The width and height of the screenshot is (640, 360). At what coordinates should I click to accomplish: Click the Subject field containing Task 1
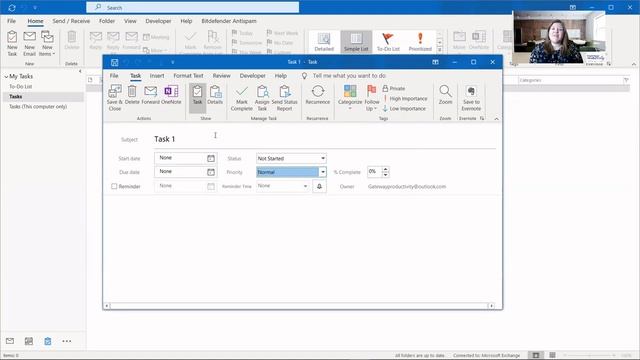pos(324,139)
